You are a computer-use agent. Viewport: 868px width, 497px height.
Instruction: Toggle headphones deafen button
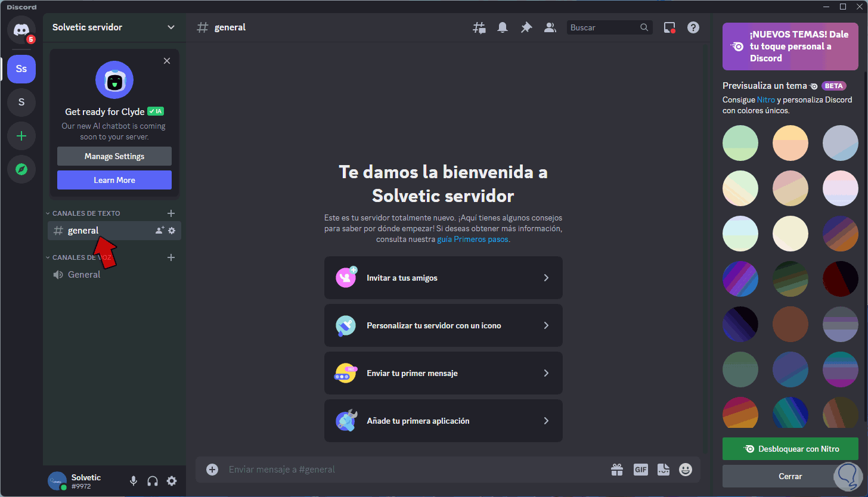point(153,481)
